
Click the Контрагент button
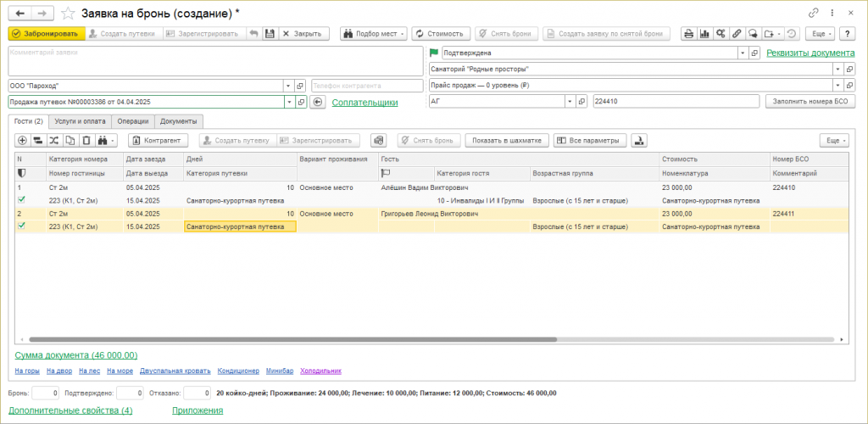click(159, 140)
